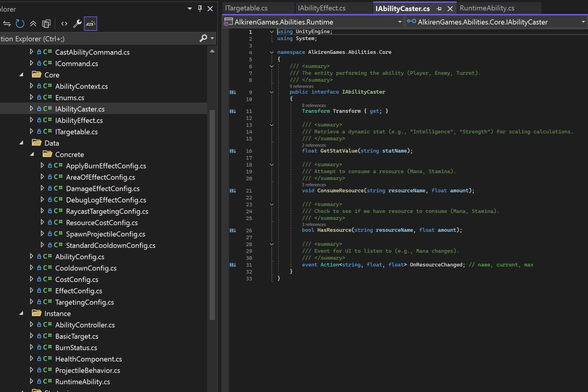Click the scroll-up arrow of Solution Explorer

212,51
